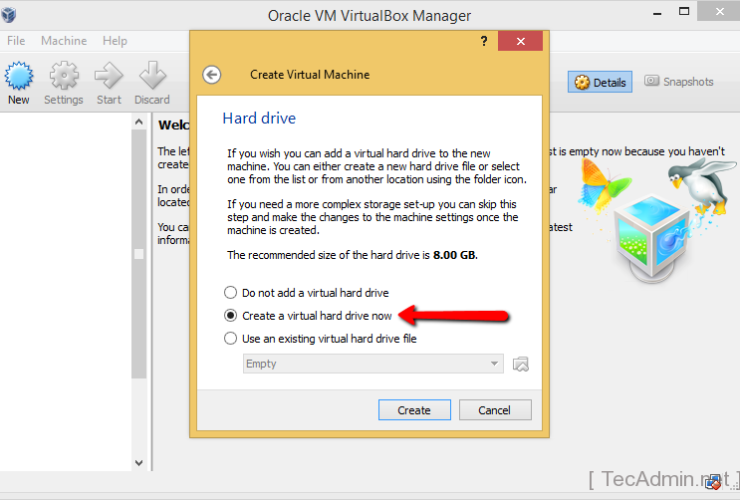740x500 pixels.
Task: Click the New virtual machine icon
Action: (x=18, y=80)
